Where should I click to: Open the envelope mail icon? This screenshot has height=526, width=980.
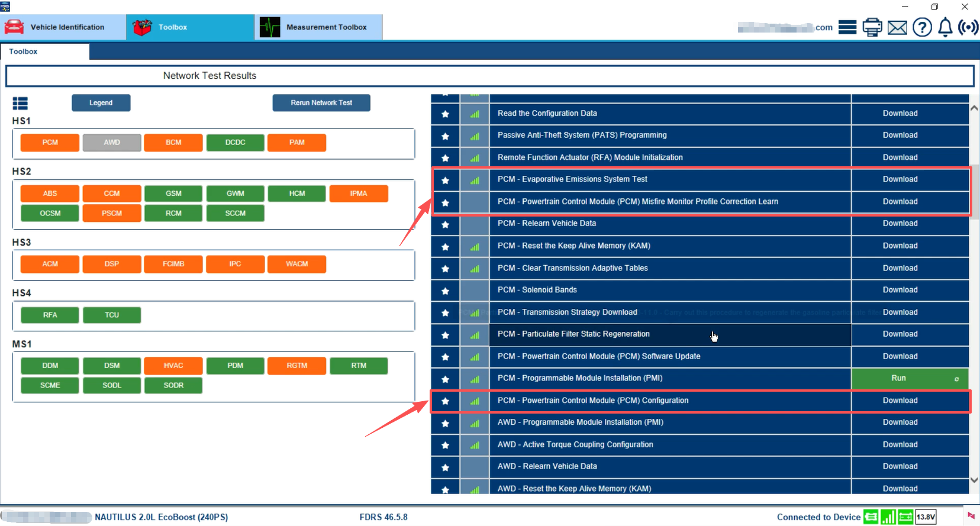point(897,27)
